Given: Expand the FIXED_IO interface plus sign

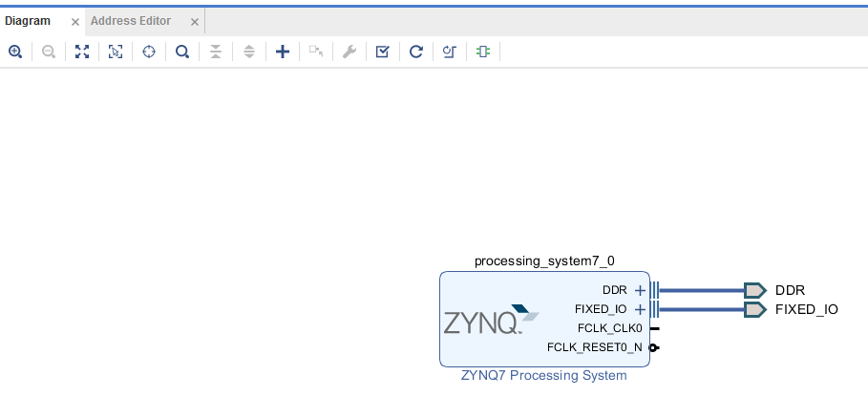Looking at the screenshot, I should pos(640,309).
